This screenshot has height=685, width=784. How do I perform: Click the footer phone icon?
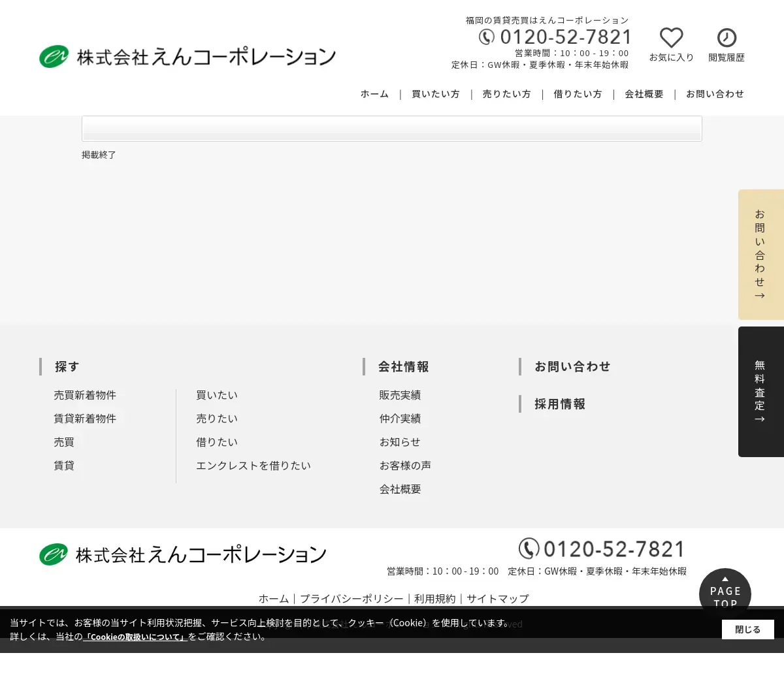(529, 549)
